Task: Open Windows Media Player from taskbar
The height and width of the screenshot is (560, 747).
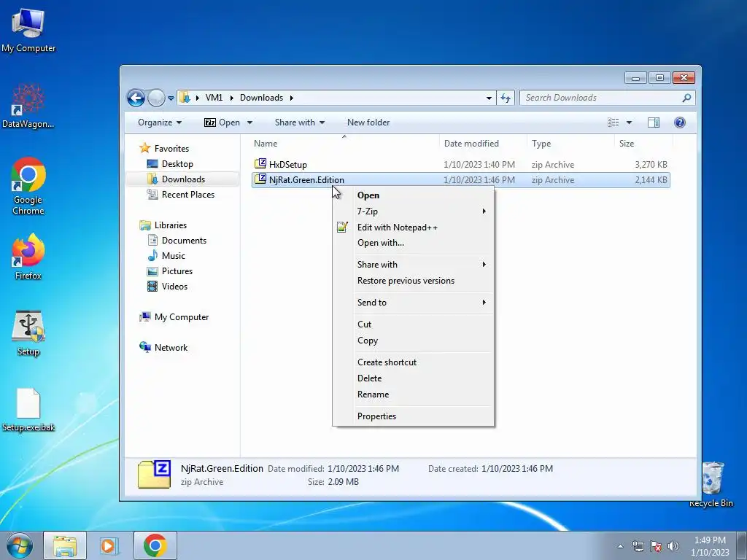Action: point(109,545)
